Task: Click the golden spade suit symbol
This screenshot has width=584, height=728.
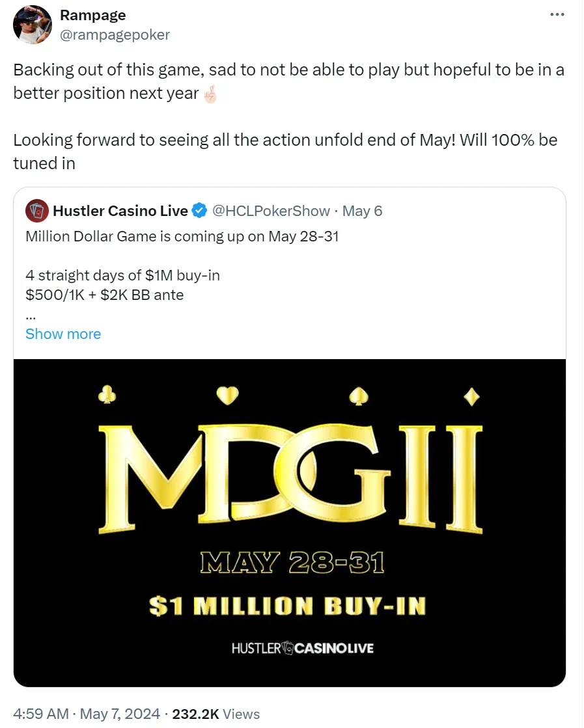Action: [359, 394]
